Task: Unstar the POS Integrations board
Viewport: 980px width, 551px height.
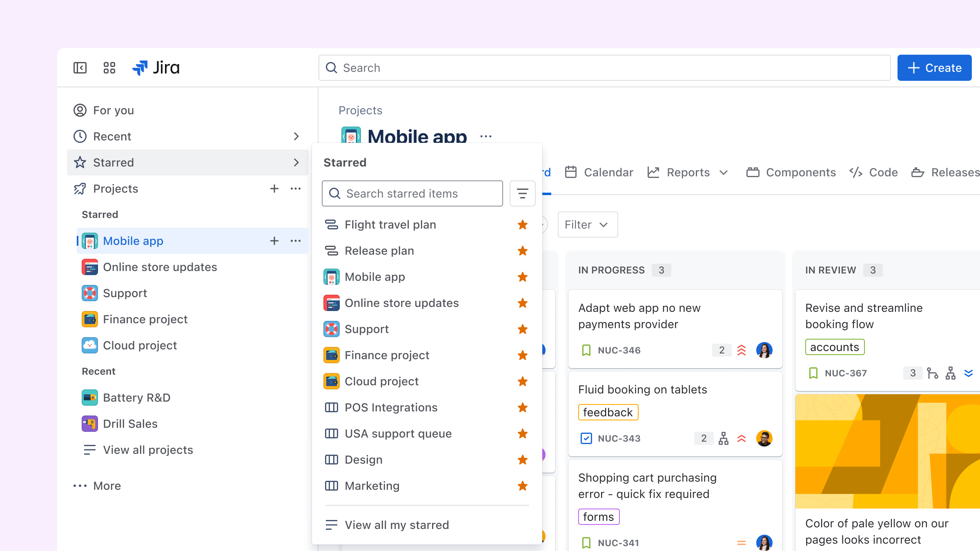Action: pos(522,407)
